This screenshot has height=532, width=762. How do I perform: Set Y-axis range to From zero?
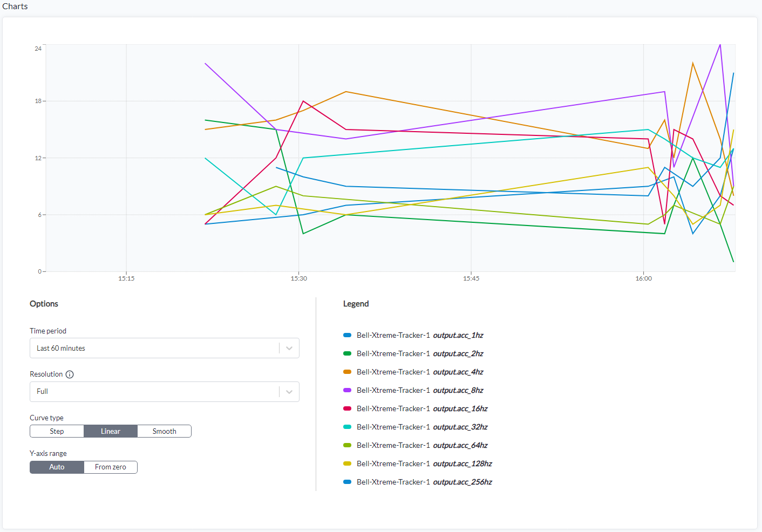tap(111, 467)
